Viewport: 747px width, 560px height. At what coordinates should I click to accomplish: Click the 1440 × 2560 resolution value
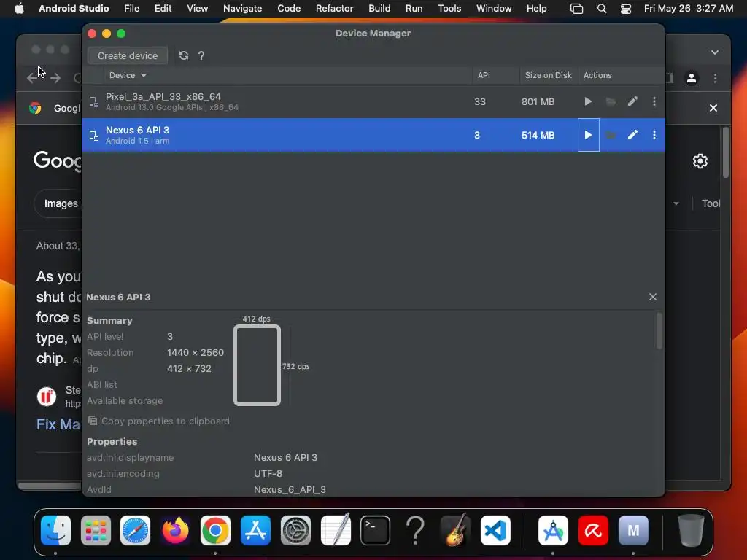[196, 352]
